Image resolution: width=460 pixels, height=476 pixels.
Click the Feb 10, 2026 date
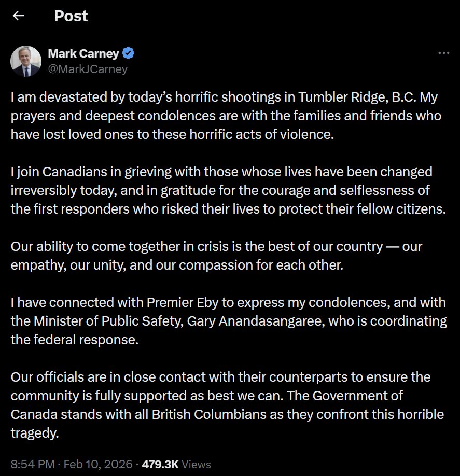coord(98,464)
